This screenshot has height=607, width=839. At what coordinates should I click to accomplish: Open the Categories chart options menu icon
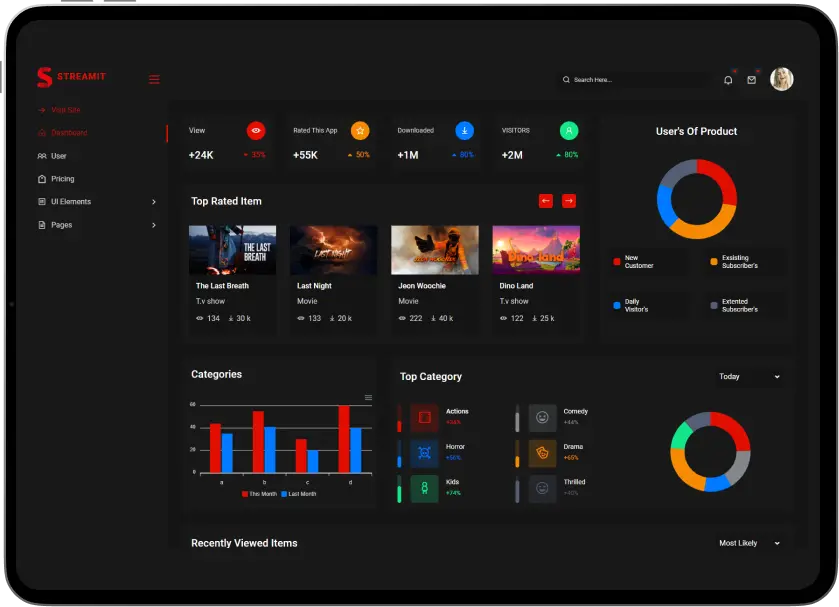(x=367, y=398)
